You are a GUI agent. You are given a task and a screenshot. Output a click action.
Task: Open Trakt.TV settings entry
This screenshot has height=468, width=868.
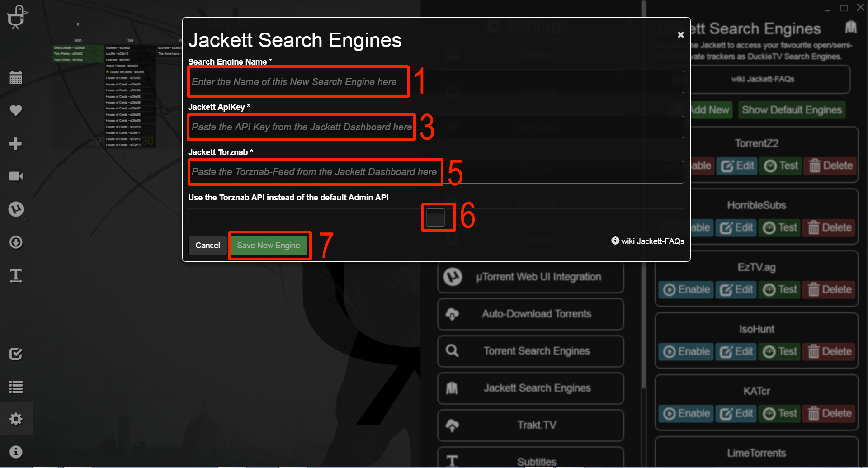point(531,425)
